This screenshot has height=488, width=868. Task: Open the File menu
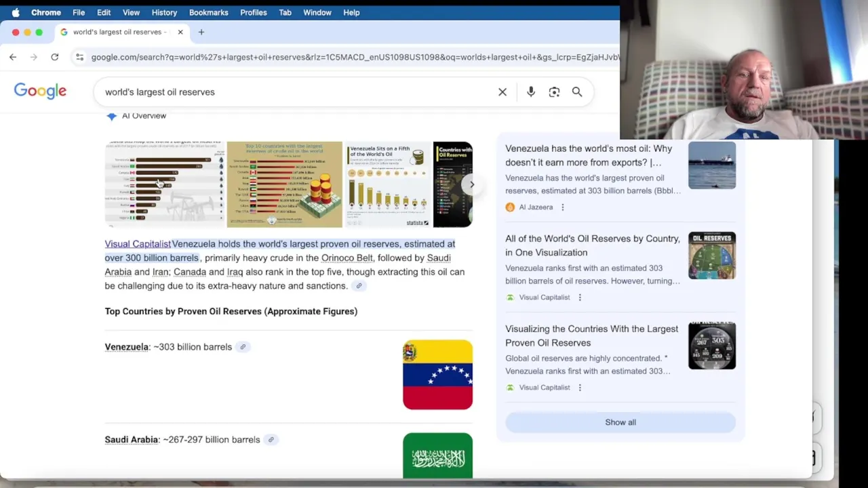point(79,12)
